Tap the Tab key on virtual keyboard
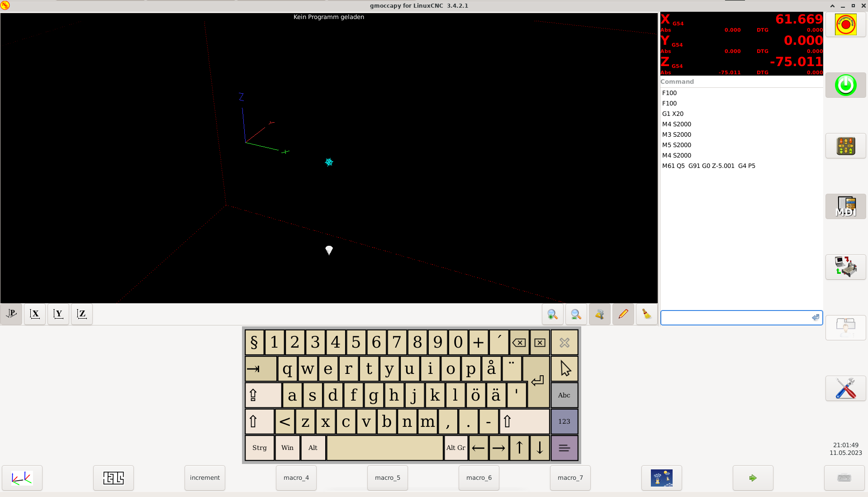The image size is (868, 497). click(261, 369)
